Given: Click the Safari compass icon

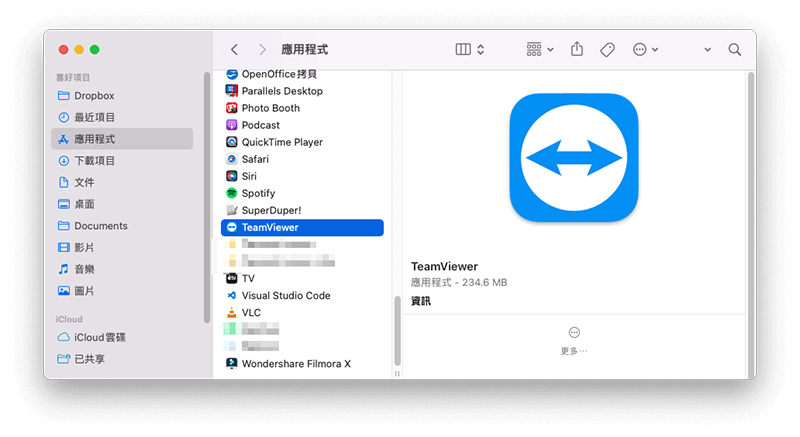Looking at the screenshot, I should [232, 159].
